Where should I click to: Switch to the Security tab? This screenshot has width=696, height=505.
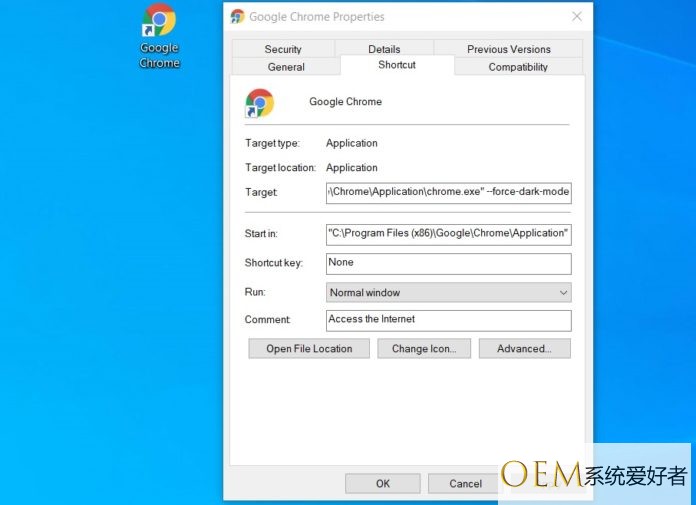coord(283,49)
